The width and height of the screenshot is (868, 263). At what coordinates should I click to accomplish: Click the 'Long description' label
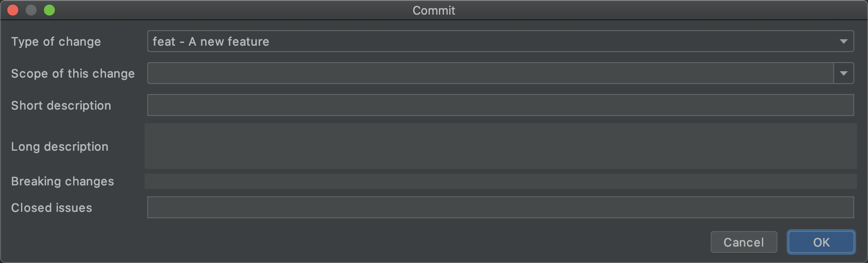click(59, 147)
